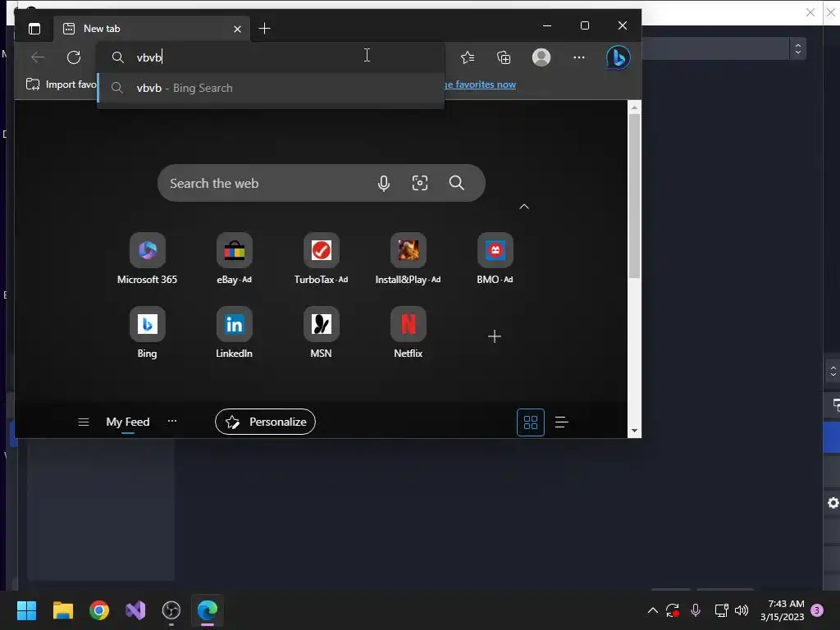Add a new quick link site
The height and width of the screenshot is (630, 840).
(x=495, y=336)
